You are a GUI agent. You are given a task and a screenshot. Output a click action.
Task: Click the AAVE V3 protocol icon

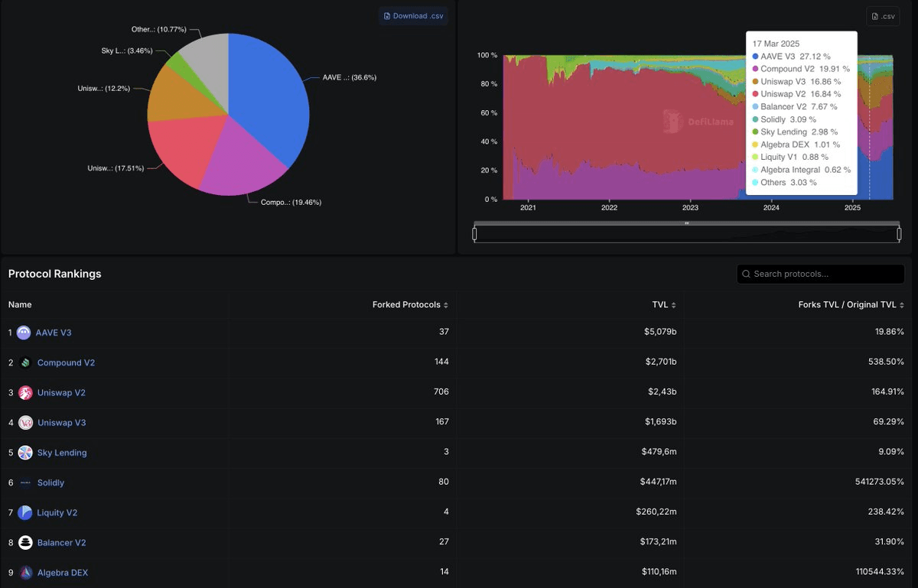tap(24, 333)
